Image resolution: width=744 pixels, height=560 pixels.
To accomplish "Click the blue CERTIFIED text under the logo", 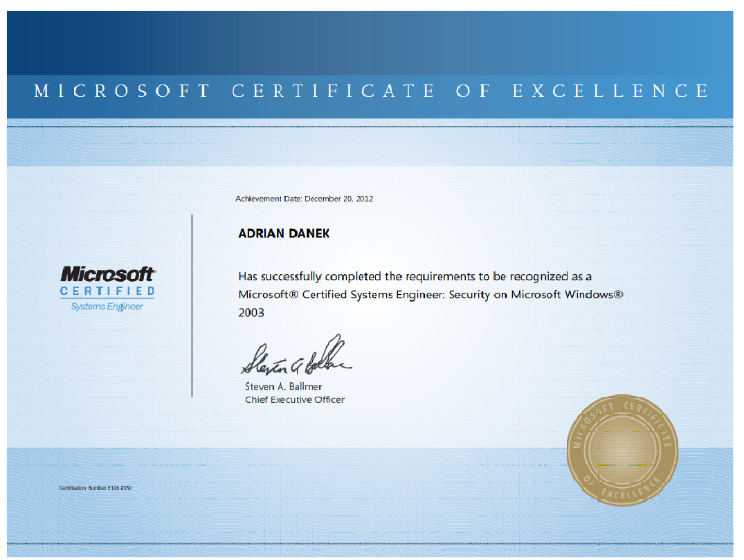I will pyautogui.click(x=107, y=291).
